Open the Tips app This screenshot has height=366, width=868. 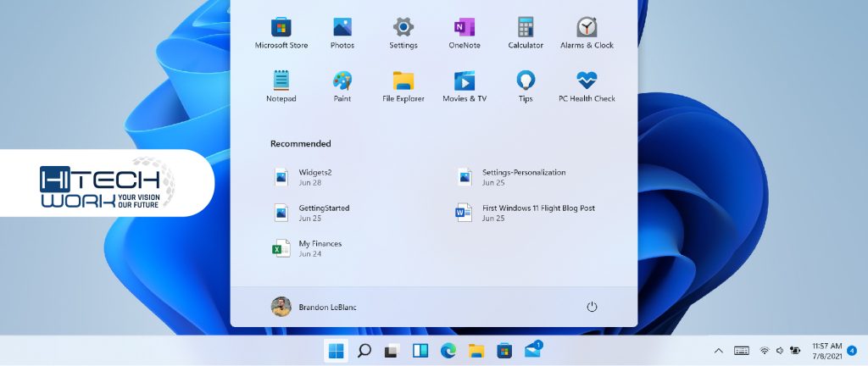click(526, 86)
